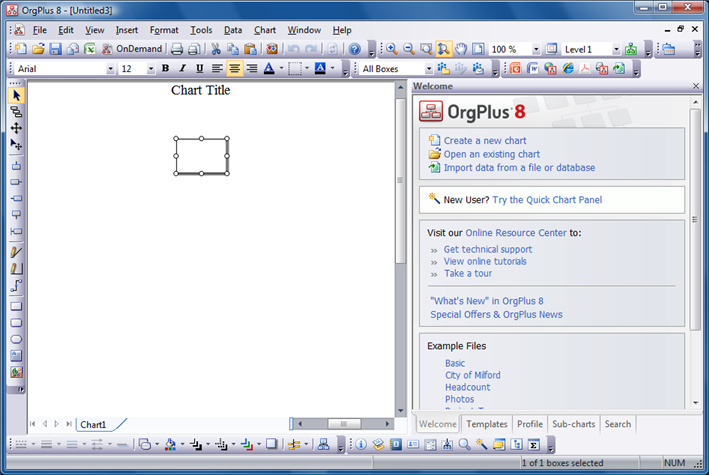This screenshot has height=475, width=709.
Task: Click the Chart Title text
Action: tap(200, 90)
